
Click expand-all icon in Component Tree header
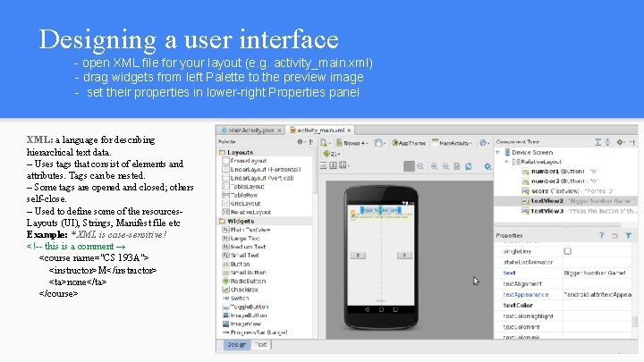coord(598,142)
